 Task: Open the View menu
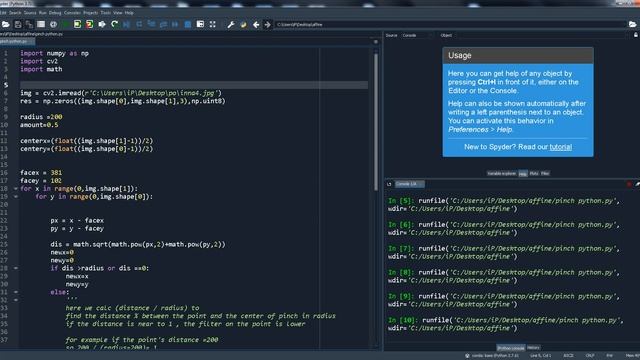118,13
